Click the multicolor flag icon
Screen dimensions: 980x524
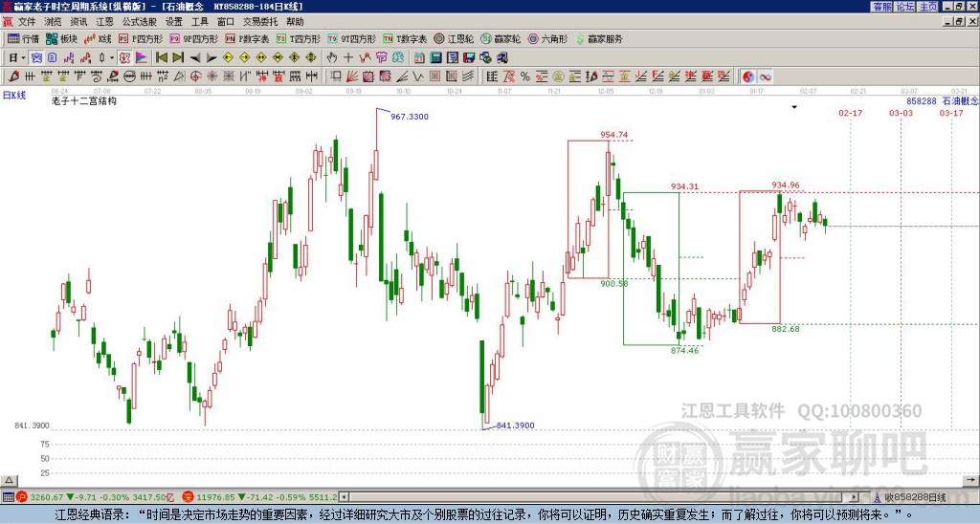click(142, 58)
